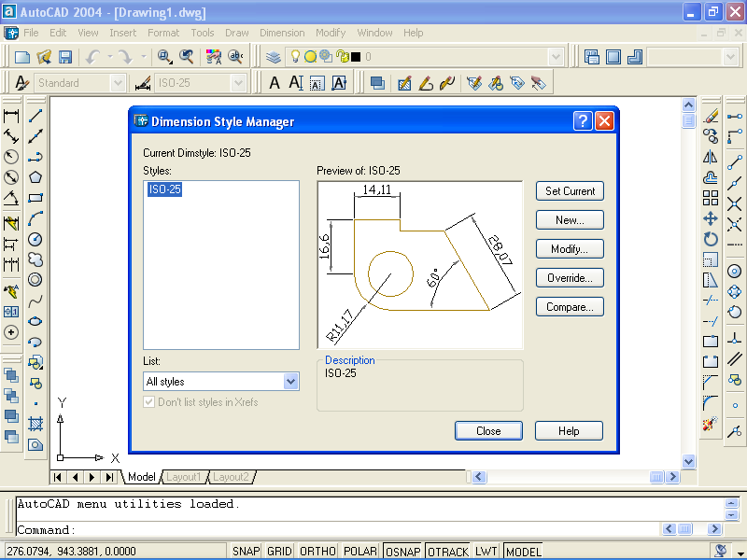
Task: Click the Undo arrow icon
Action: click(x=92, y=57)
